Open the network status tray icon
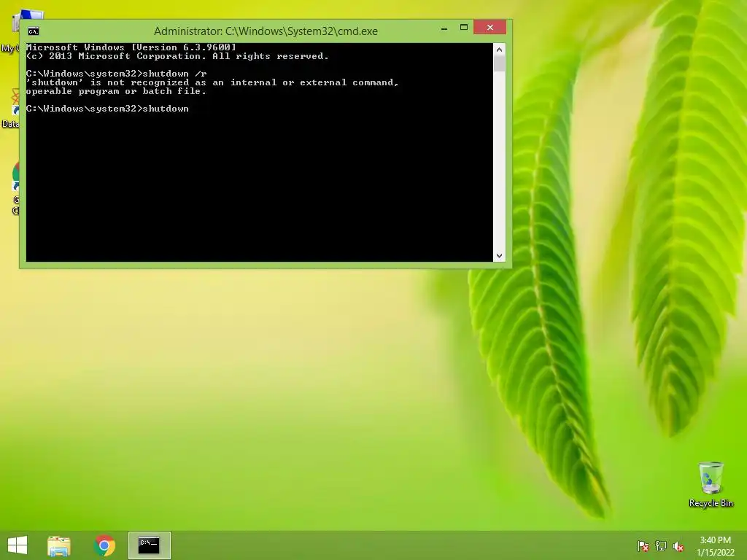The height and width of the screenshot is (560, 747). pos(661,546)
